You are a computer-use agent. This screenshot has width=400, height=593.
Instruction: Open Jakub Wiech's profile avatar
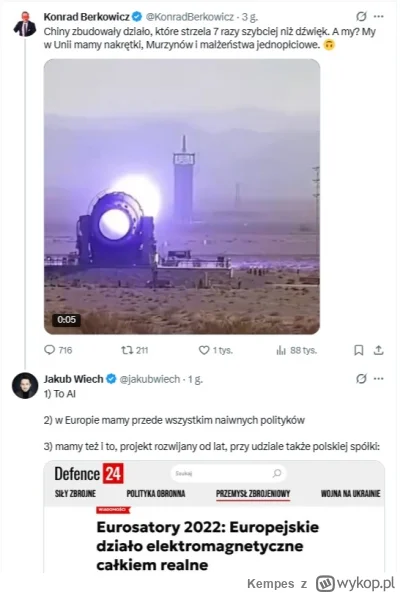(25, 385)
